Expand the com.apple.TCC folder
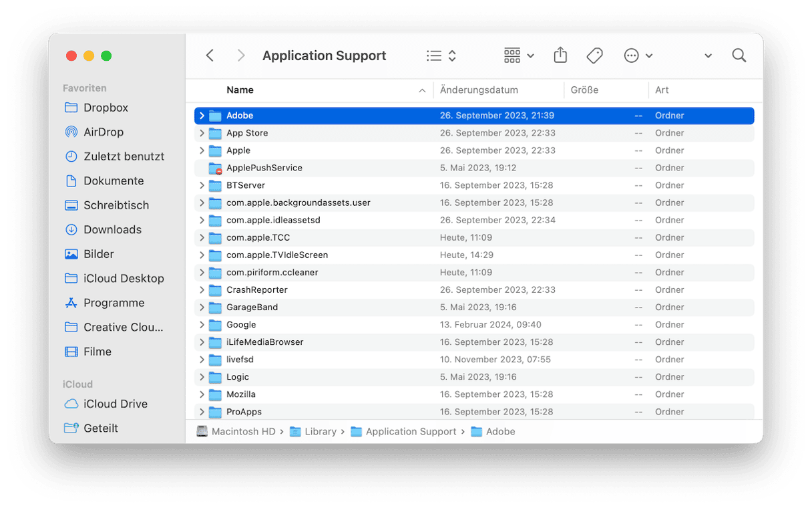 (x=202, y=237)
